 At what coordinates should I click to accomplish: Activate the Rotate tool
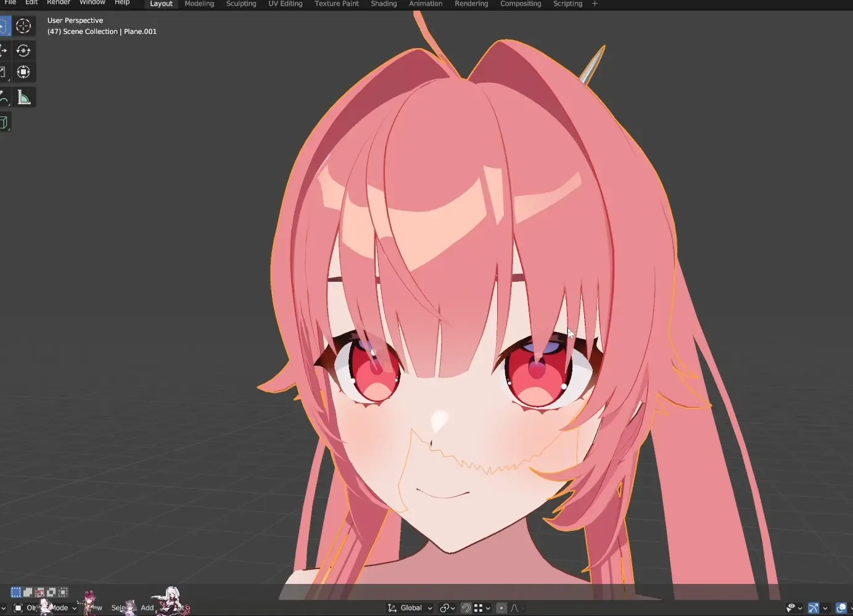pyautogui.click(x=23, y=51)
